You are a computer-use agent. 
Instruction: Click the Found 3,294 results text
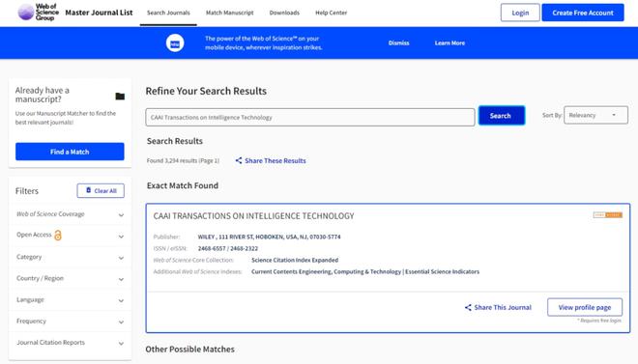tap(183, 161)
